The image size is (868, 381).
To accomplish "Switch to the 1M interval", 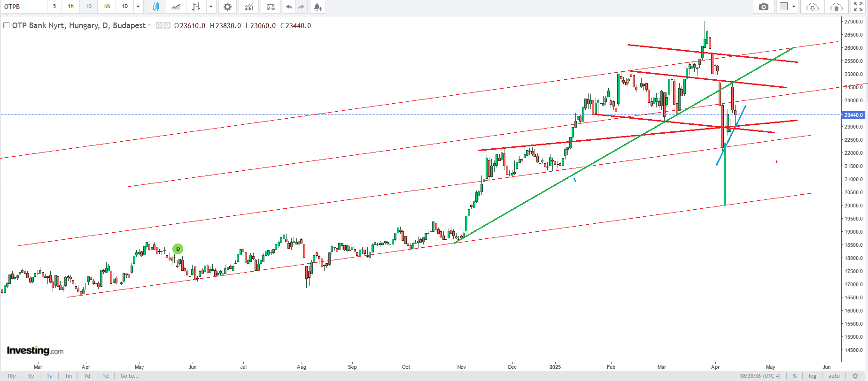I will point(107,7).
